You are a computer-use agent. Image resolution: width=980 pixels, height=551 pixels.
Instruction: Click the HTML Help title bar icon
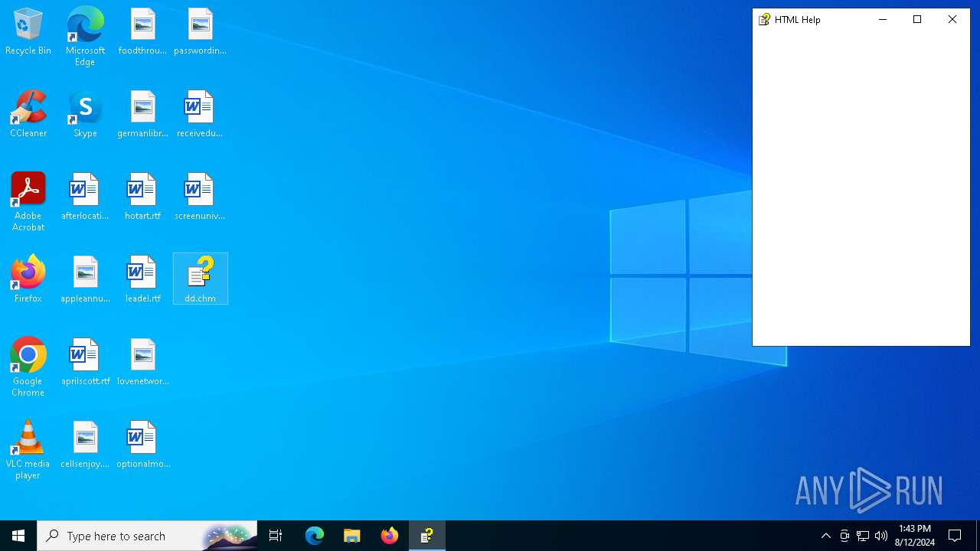pyautogui.click(x=764, y=20)
